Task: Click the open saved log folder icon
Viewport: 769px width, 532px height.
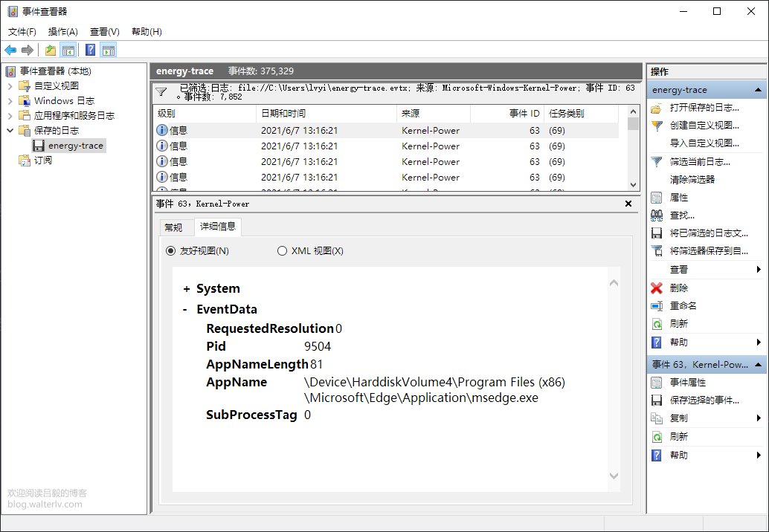Action: (657, 108)
